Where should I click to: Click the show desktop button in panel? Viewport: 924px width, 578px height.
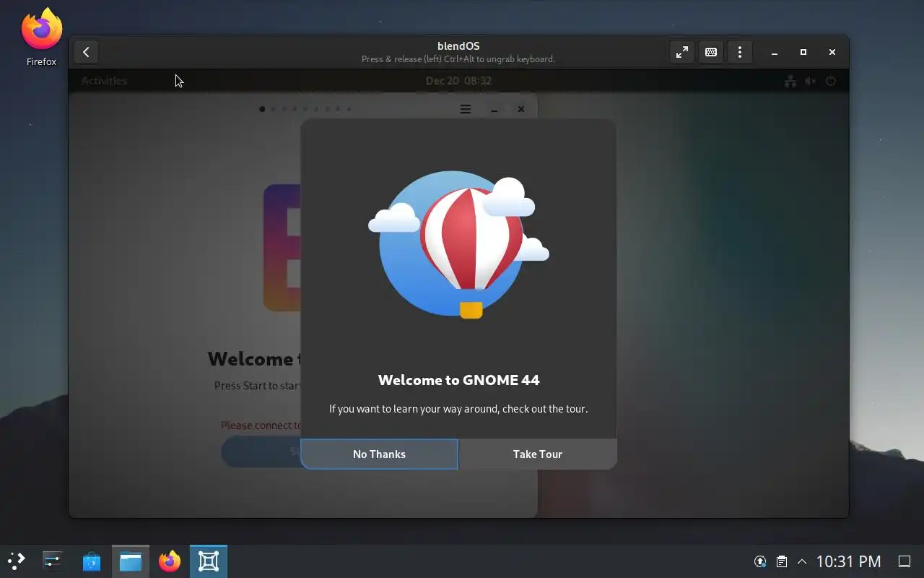click(x=905, y=561)
